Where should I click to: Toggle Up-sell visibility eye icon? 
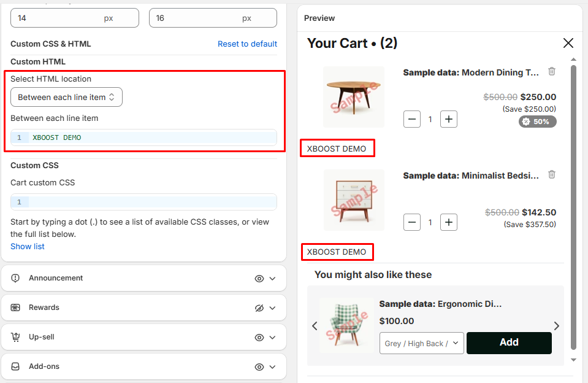point(259,338)
